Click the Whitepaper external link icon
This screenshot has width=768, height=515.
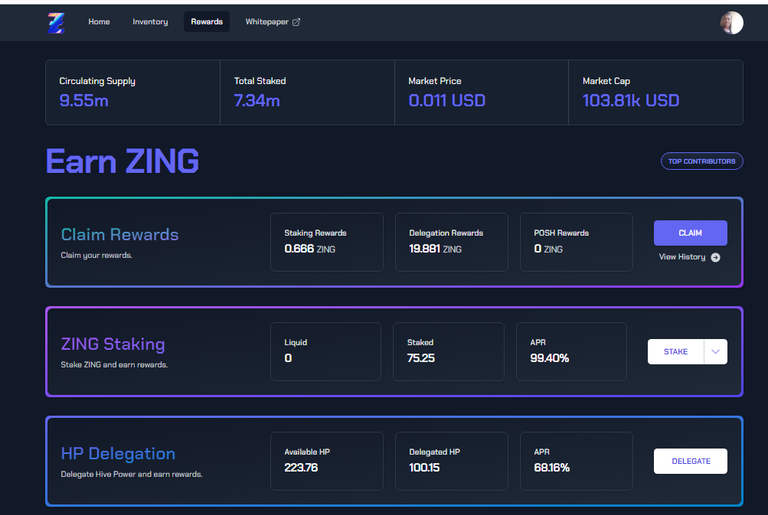[296, 22]
